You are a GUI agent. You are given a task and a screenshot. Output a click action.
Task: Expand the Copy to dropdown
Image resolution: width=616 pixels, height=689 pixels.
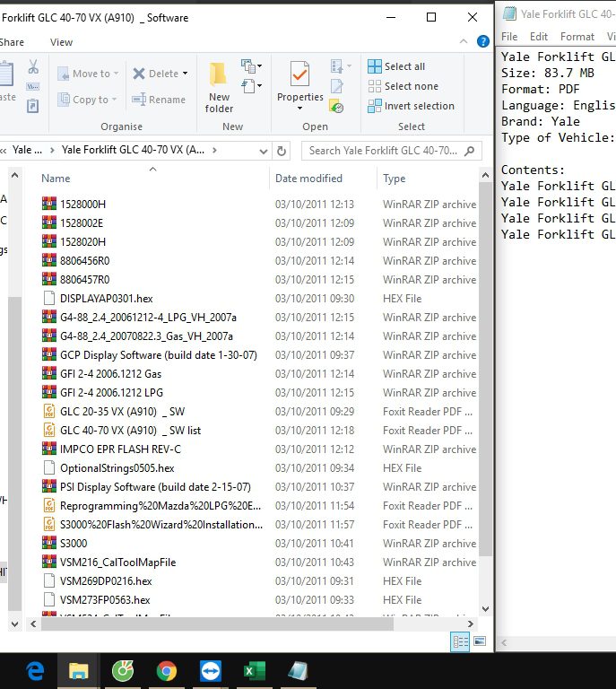click(x=114, y=100)
